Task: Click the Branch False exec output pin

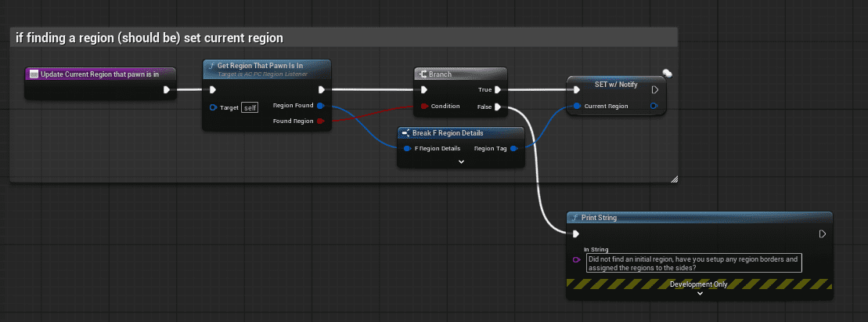Action: click(x=498, y=107)
